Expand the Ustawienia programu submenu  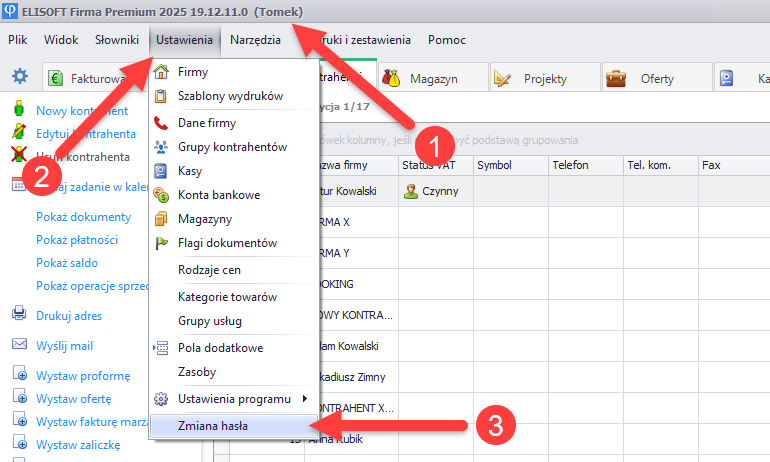[x=234, y=399]
